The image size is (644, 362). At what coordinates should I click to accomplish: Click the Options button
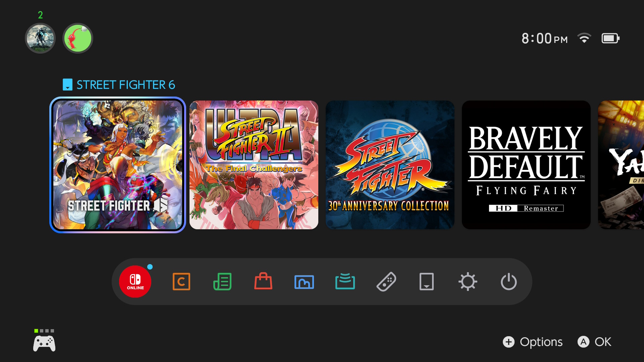tap(533, 342)
